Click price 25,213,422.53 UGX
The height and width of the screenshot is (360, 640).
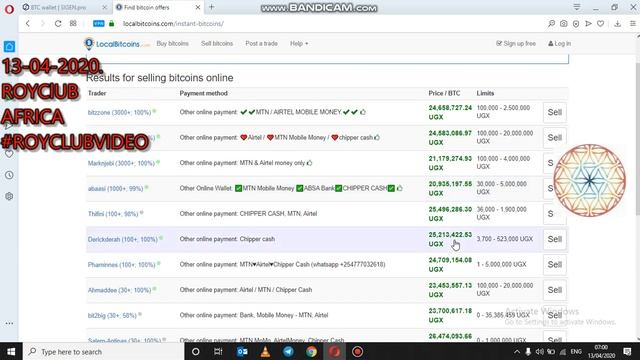tap(450, 239)
